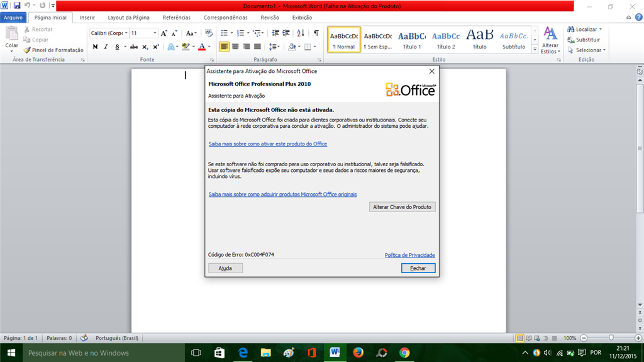Open the Aa change case dropdown
The width and height of the screenshot is (644, 362).
(x=191, y=33)
